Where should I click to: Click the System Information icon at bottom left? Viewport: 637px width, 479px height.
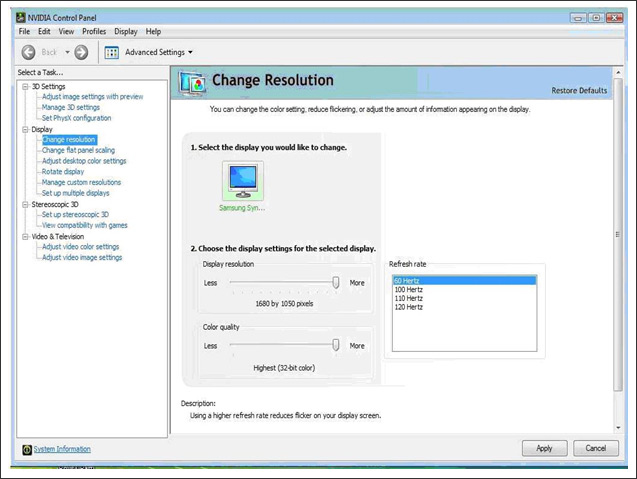tap(25, 449)
